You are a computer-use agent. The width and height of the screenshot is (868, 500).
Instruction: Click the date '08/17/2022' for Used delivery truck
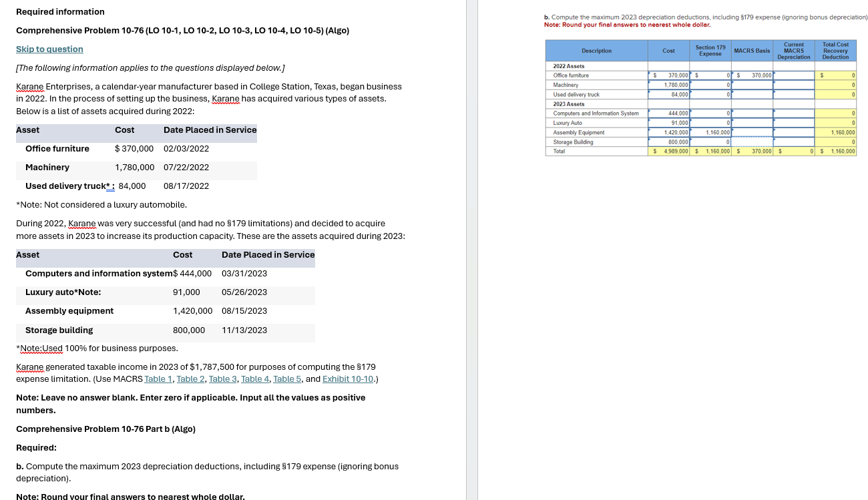click(186, 186)
